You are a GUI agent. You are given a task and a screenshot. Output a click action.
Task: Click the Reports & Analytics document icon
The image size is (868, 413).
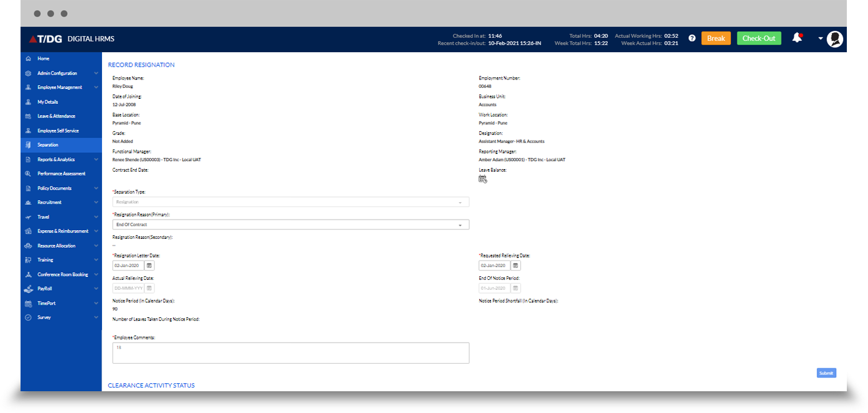(28, 159)
